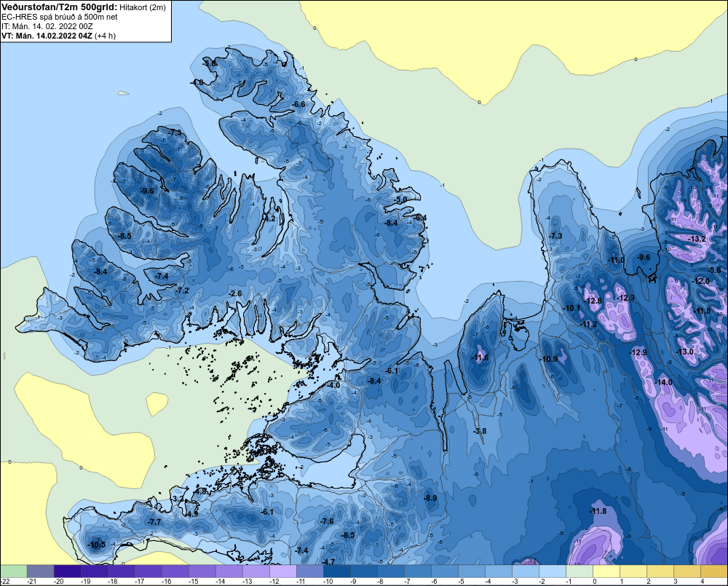Viewport: 728px width, 586px height.
Task: Click the temperature value "-7.2" on map
Action: pyautogui.click(x=183, y=290)
